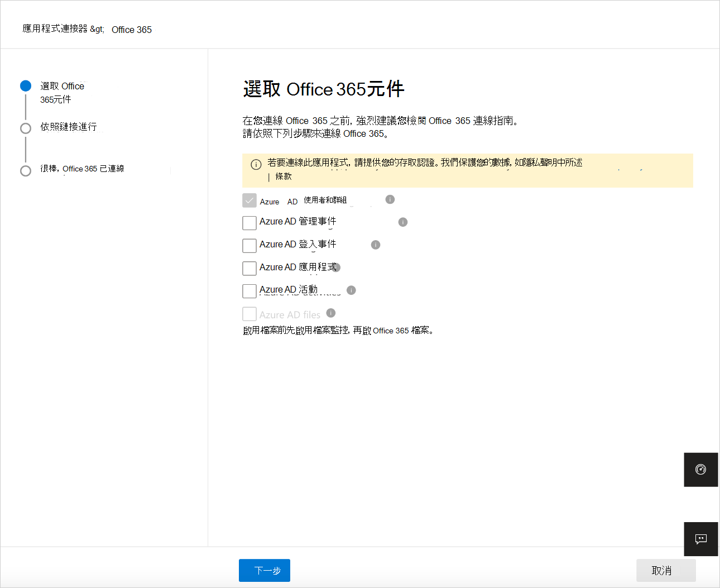The height and width of the screenshot is (588, 720).
Task: Open the gauge help widget on right edge
Action: pos(701,470)
